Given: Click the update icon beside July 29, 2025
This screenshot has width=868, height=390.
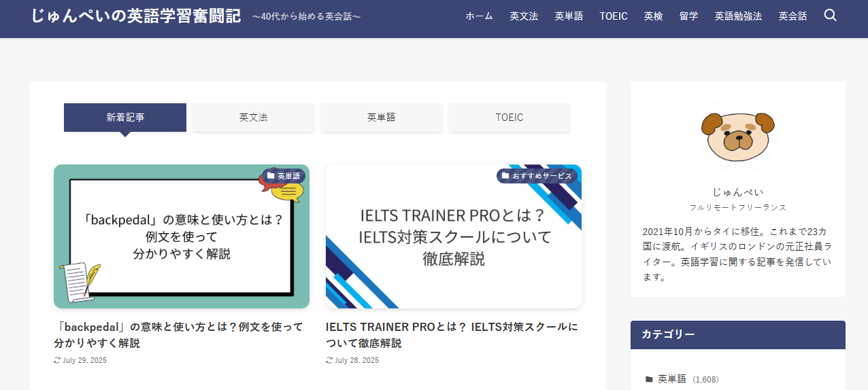Looking at the screenshot, I should pos(57,360).
